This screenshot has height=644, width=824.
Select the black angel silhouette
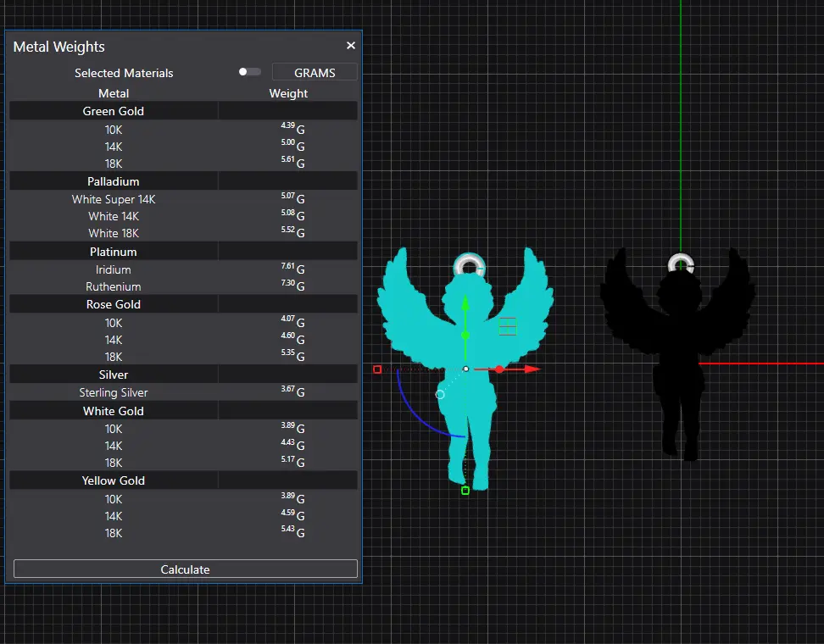676,356
